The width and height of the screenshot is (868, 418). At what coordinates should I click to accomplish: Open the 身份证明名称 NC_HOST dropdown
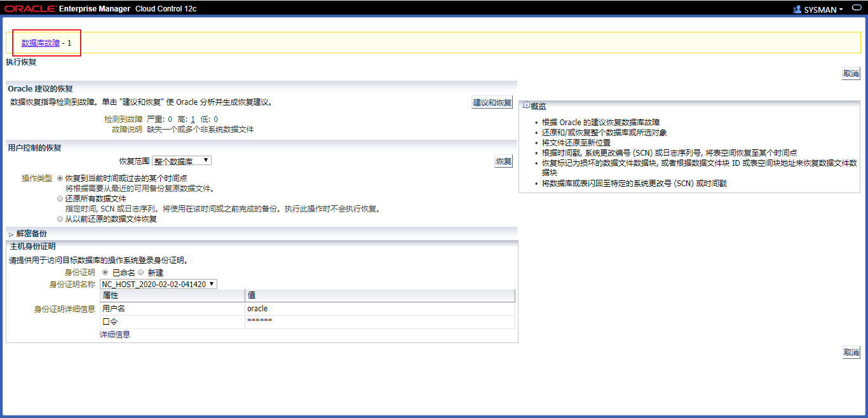(158, 284)
